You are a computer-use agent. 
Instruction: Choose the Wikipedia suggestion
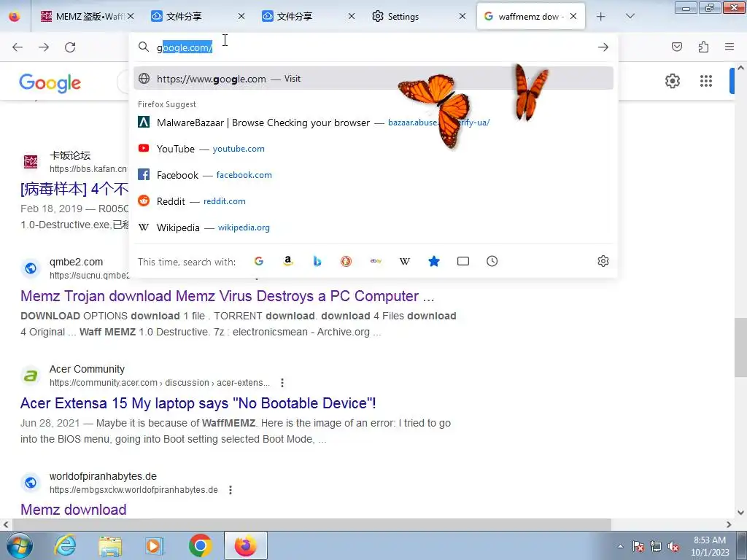(x=373, y=227)
